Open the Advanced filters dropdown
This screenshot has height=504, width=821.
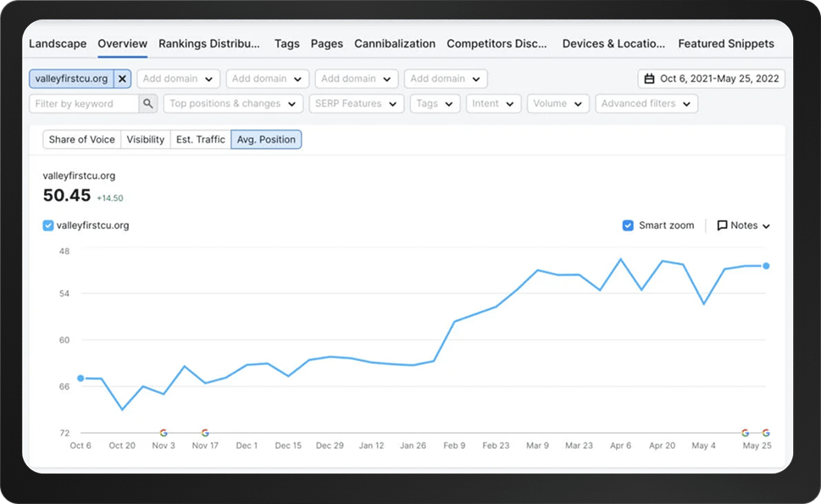[646, 103]
